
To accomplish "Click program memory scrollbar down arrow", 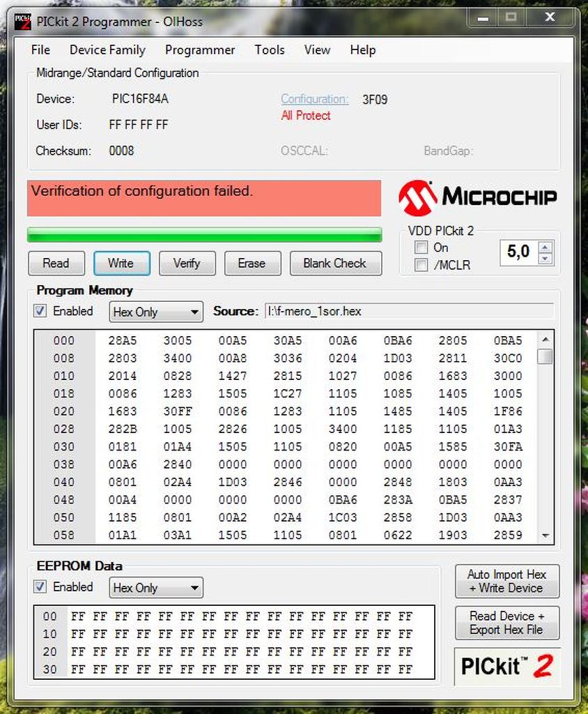I will pos(546,535).
